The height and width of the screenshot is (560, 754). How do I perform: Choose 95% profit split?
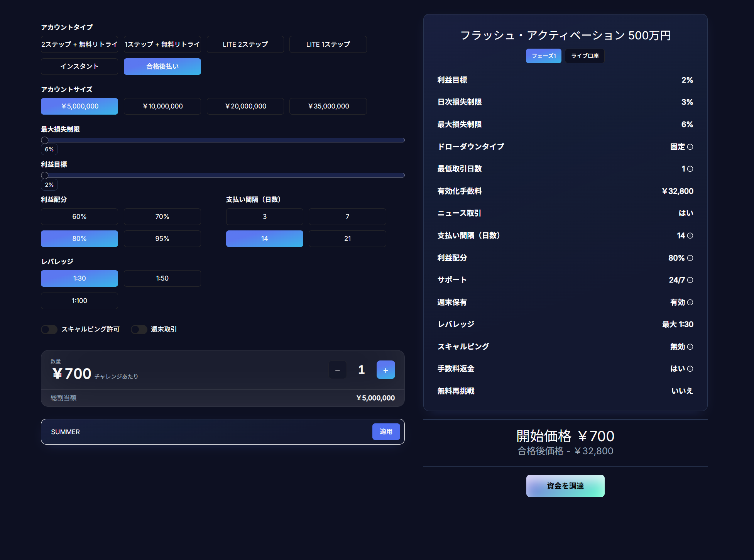pyautogui.click(x=162, y=239)
